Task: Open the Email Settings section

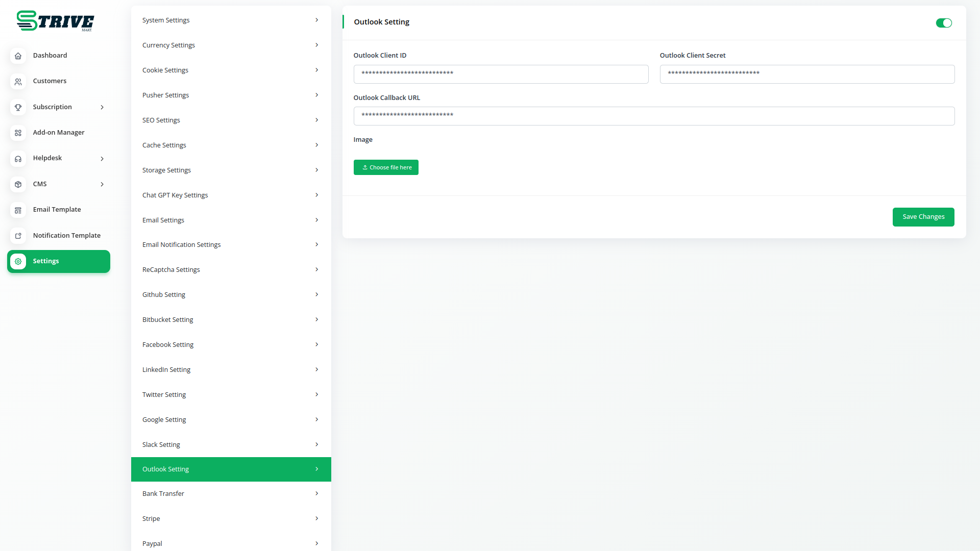Action: [x=231, y=220]
